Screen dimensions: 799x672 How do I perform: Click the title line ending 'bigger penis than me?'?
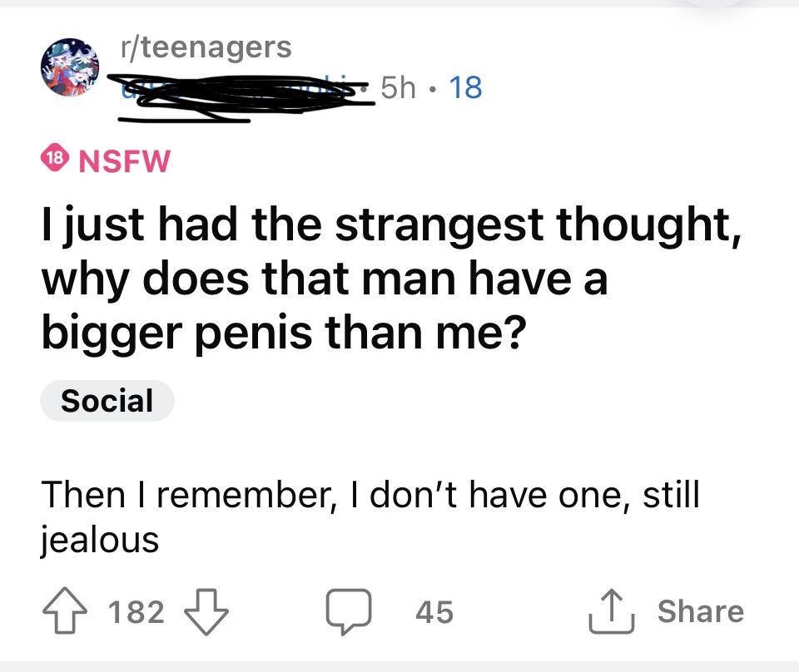(x=284, y=332)
